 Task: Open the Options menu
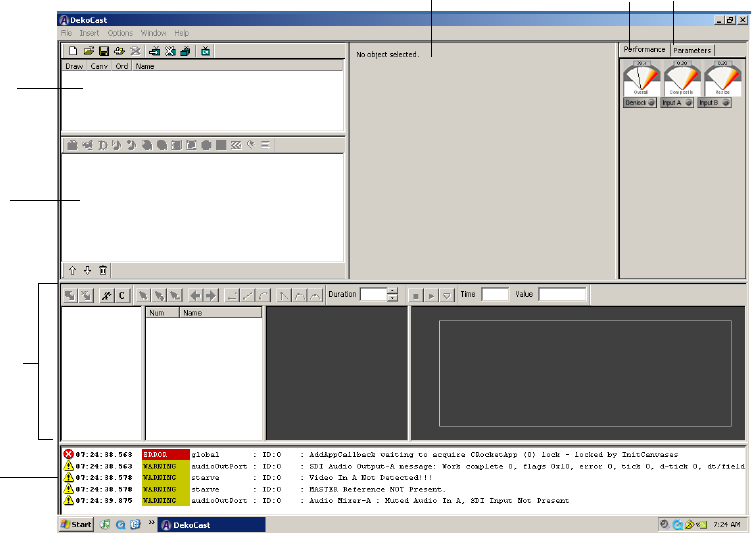pyautogui.click(x=120, y=33)
